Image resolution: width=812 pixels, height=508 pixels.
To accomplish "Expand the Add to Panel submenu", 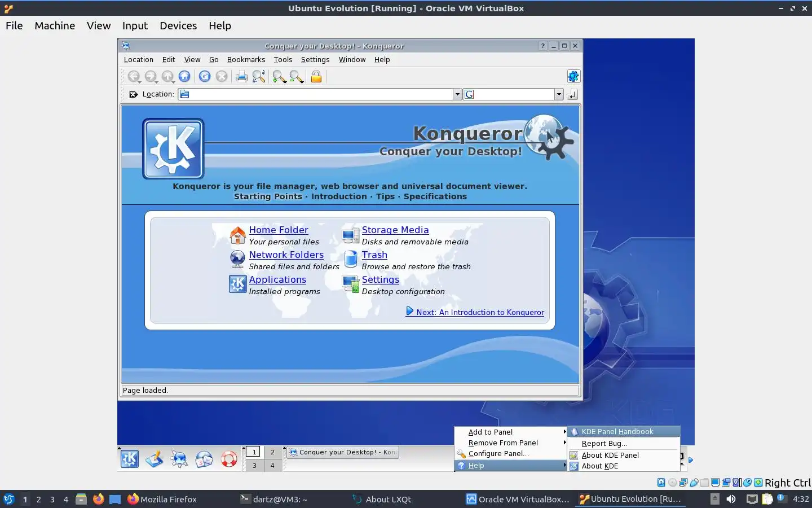I will tap(511, 432).
